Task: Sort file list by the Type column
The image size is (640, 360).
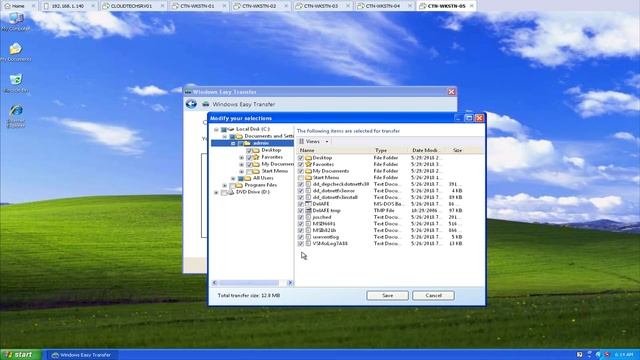Action: coord(391,150)
